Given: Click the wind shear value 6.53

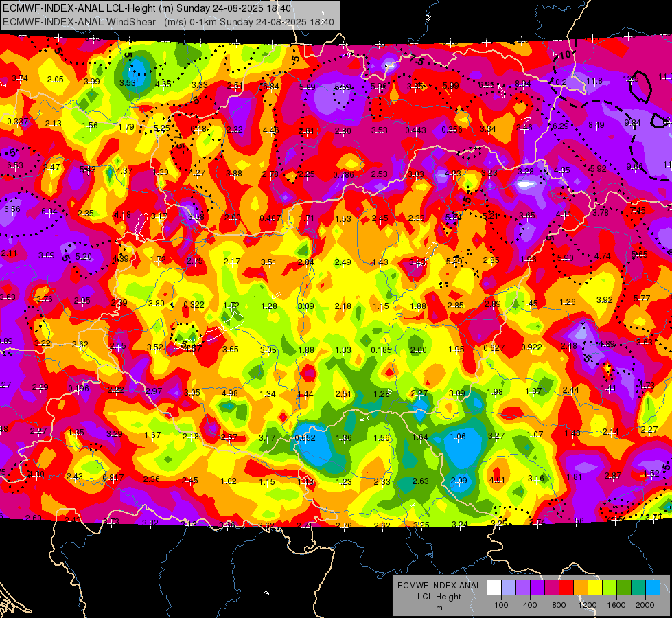Looking at the screenshot, I should [15, 165].
